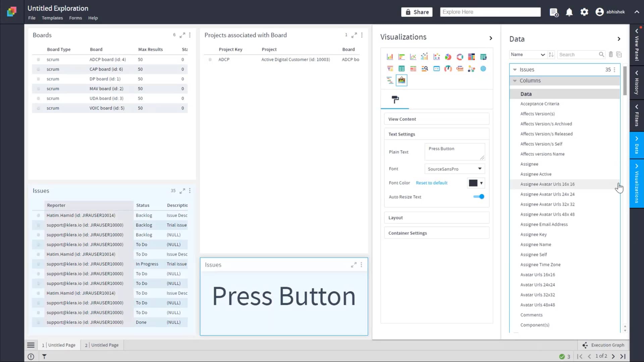Choose the Gantt chart visualization
644x362 pixels.
coord(390,80)
